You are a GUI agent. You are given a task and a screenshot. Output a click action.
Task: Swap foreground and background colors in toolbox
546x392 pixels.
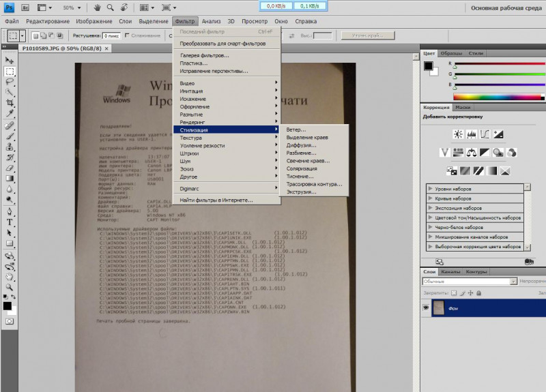coord(13,297)
